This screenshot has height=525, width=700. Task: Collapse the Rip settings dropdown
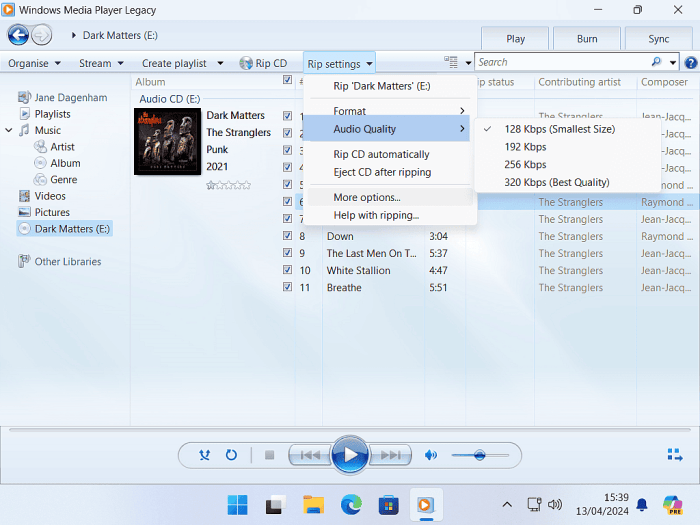tap(339, 64)
